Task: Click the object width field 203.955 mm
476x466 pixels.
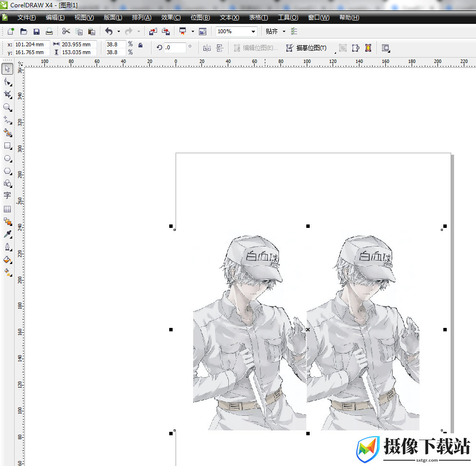Action: pyautogui.click(x=79, y=44)
